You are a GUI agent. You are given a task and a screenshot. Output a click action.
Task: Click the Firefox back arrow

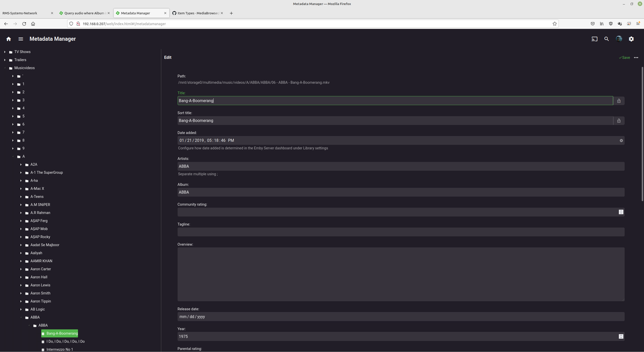point(6,24)
